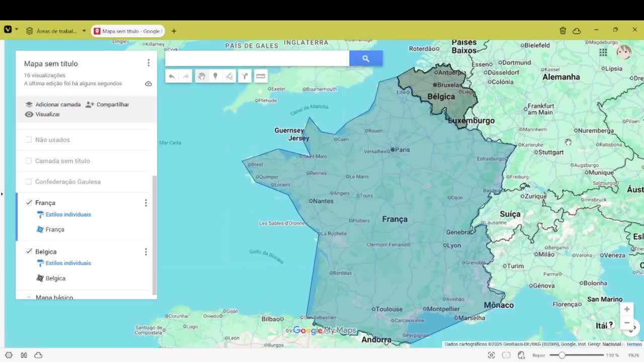Select the Draw a line tool
The height and width of the screenshot is (362, 644).
tap(229, 76)
